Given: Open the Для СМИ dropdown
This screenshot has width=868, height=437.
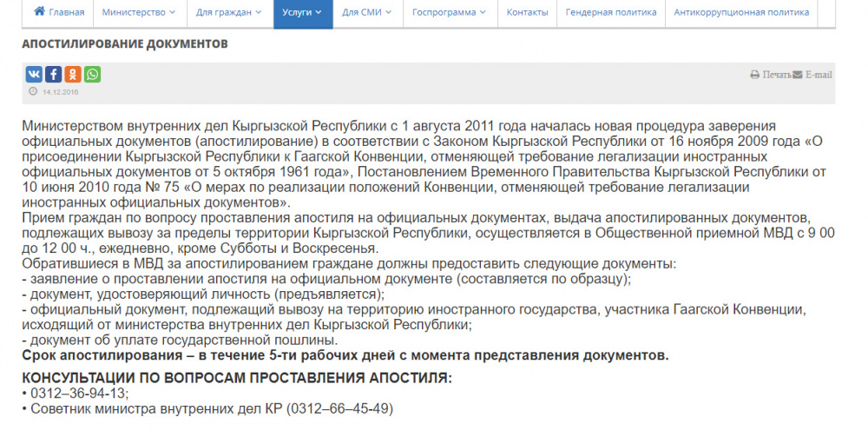Looking at the screenshot, I should (x=365, y=12).
